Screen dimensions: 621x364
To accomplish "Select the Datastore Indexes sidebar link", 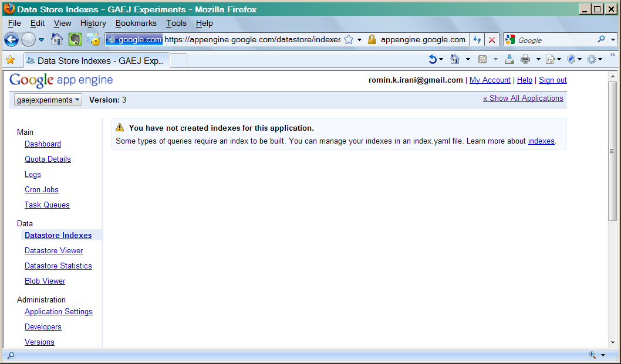I will click(58, 236).
